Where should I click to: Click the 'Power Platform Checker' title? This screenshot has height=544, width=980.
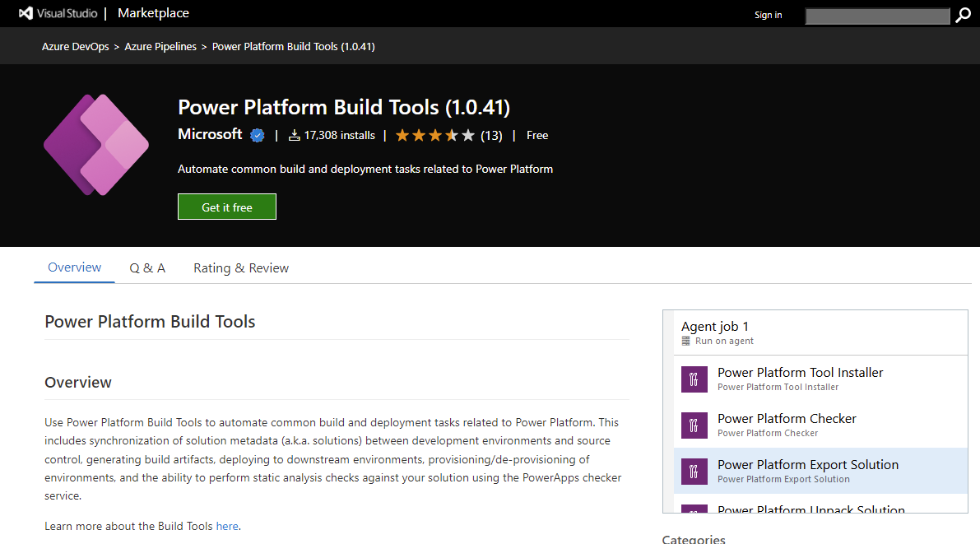click(x=787, y=419)
